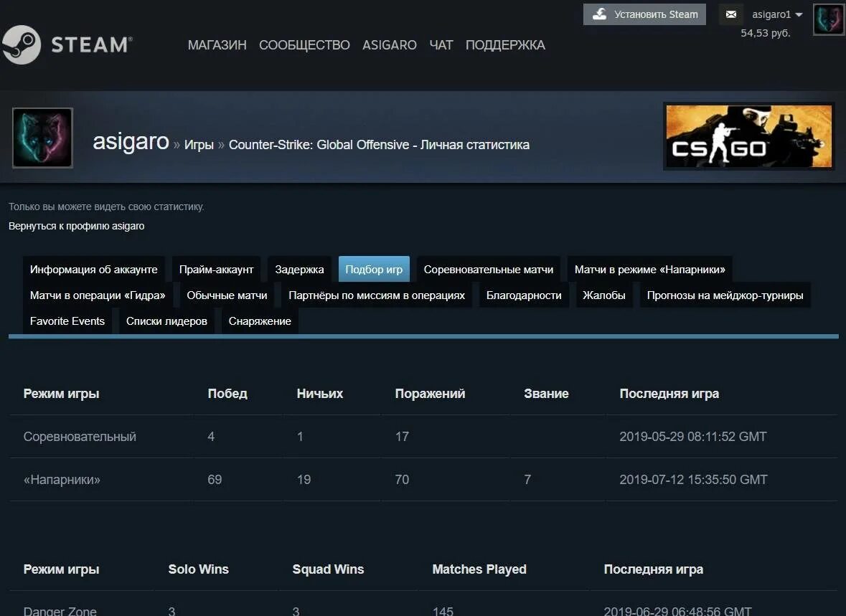Click the Игры breadcrumb link
The height and width of the screenshot is (616, 846).
pyautogui.click(x=199, y=145)
